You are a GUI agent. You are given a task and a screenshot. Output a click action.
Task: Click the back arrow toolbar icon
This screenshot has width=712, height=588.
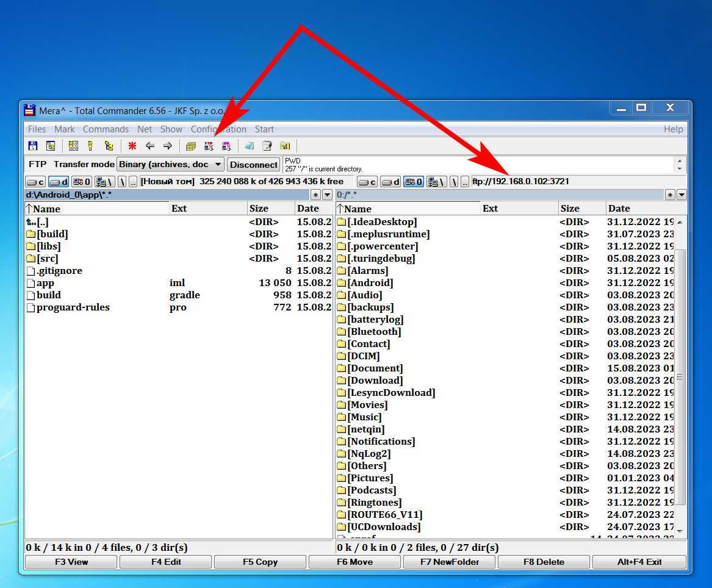[x=149, y=146]
